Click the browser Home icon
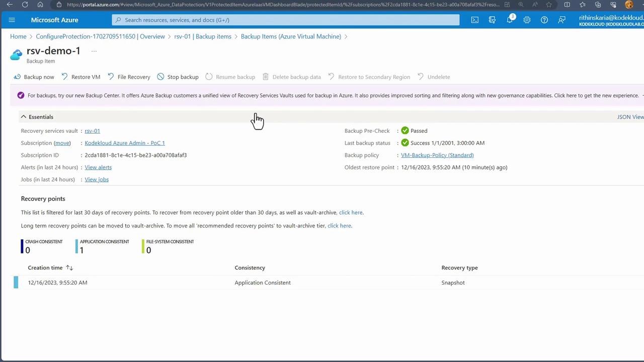 [x=40, y=5]
